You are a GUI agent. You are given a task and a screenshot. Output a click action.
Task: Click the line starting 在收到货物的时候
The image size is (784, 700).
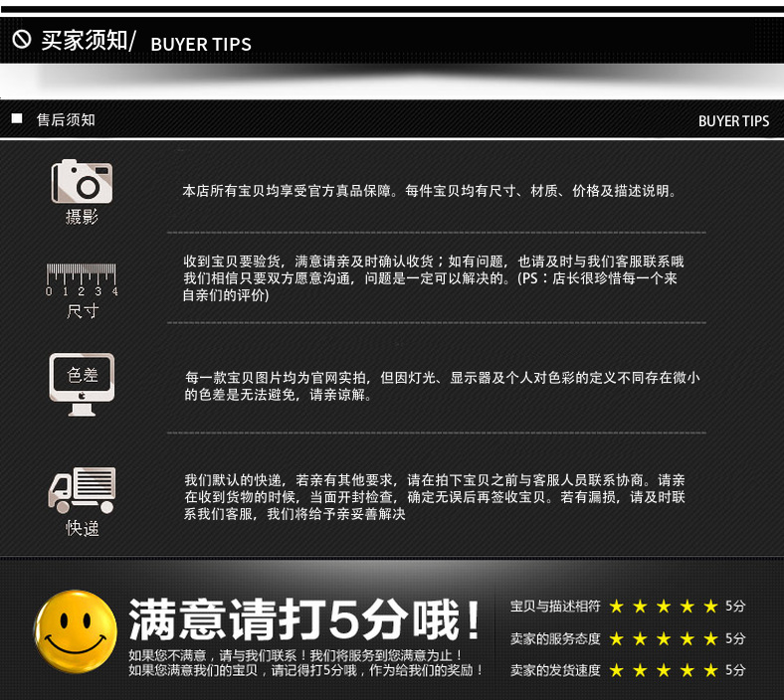tap(435, 497)
